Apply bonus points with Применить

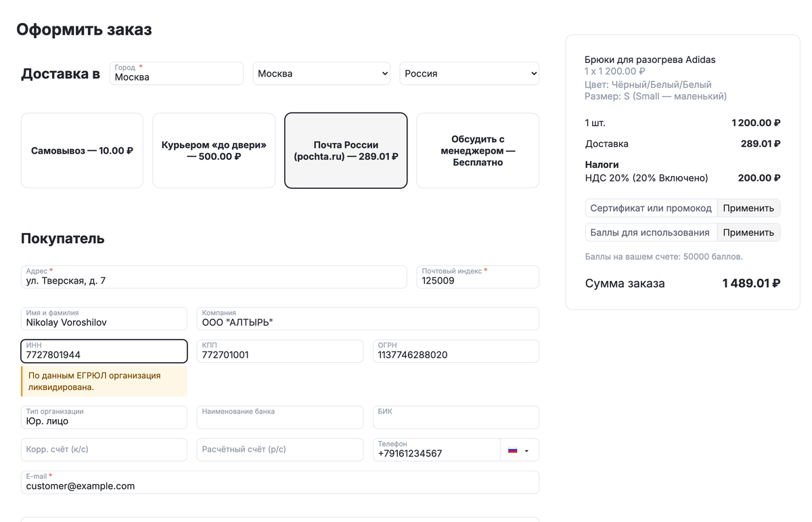(748, 232)
